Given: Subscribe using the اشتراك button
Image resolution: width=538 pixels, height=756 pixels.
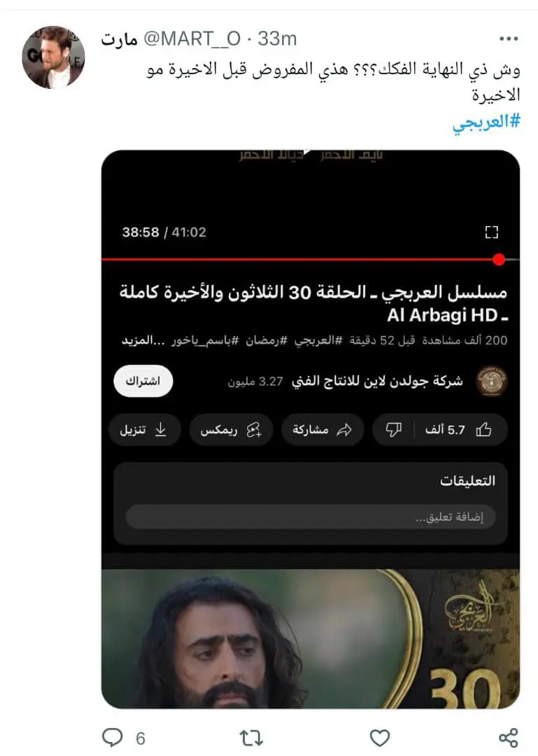Looking at the screenshot, I should (143, 381).
